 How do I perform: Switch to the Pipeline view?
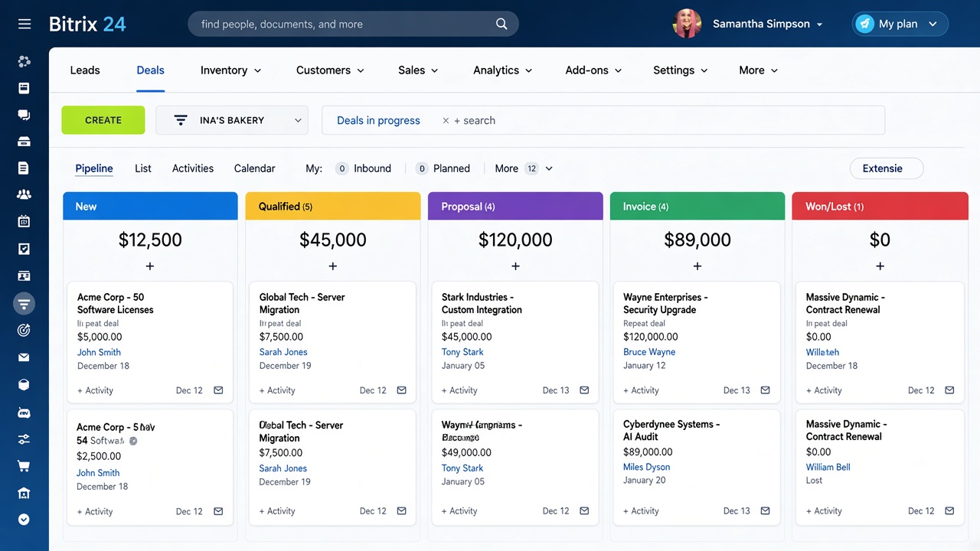click(94, 168)
